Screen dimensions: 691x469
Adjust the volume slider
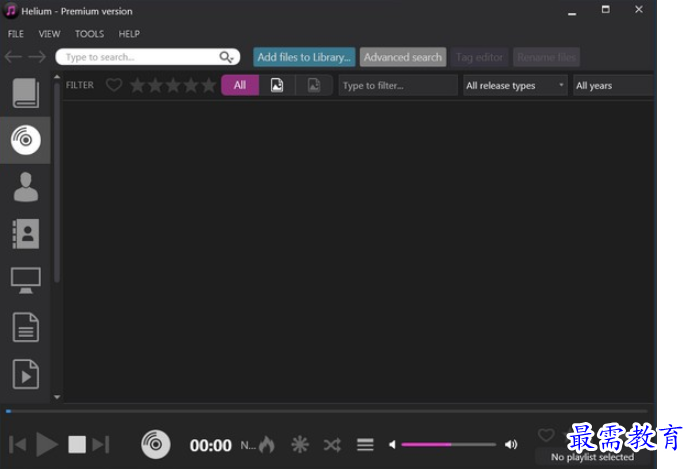pyautogui.click(x=449, y=444)
